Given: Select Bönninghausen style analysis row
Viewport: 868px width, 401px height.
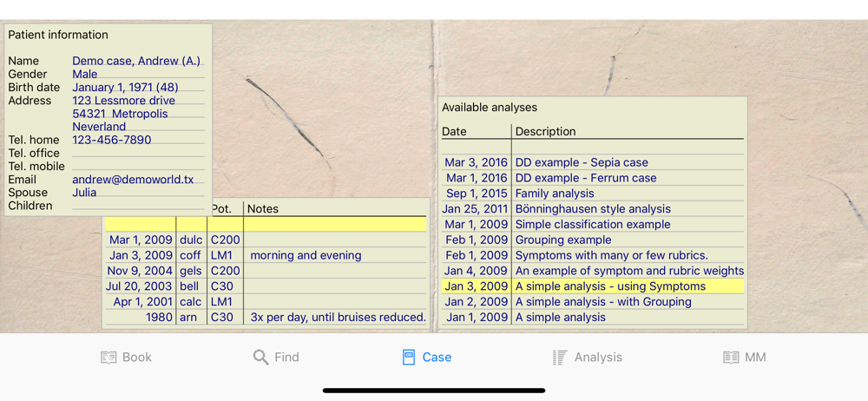Looking at the screenshot, I should click(x=593, y=209).
